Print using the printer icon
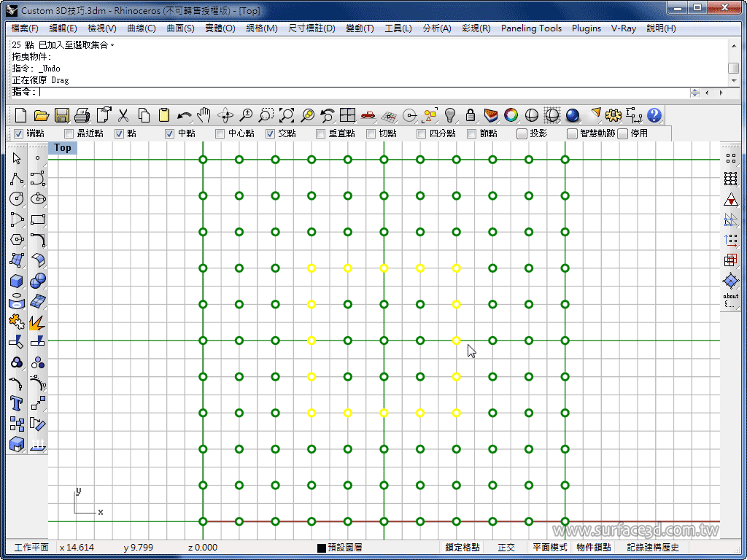Viewport: 747px width, 560px height. click(82, 115)
